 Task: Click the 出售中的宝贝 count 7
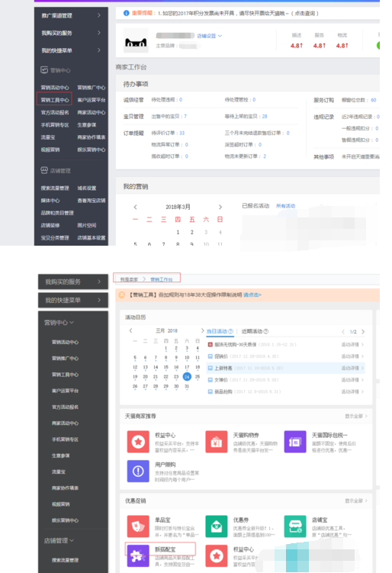[185, 116]
